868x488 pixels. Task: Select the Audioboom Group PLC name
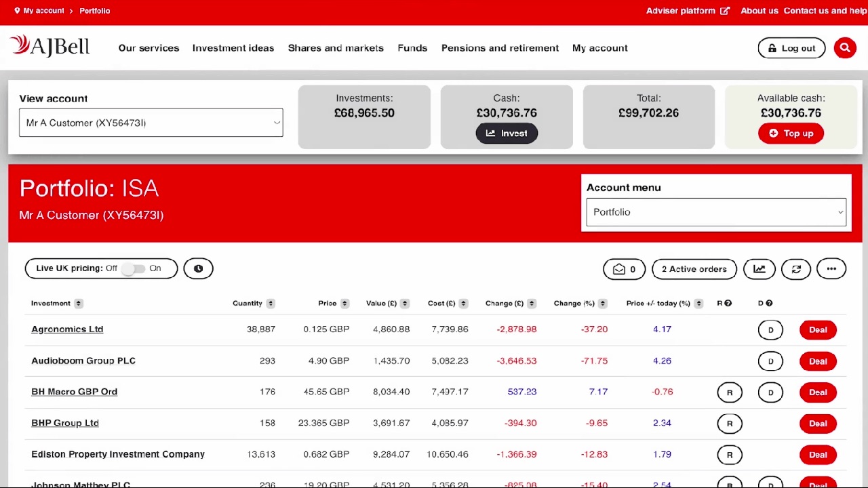83,361
